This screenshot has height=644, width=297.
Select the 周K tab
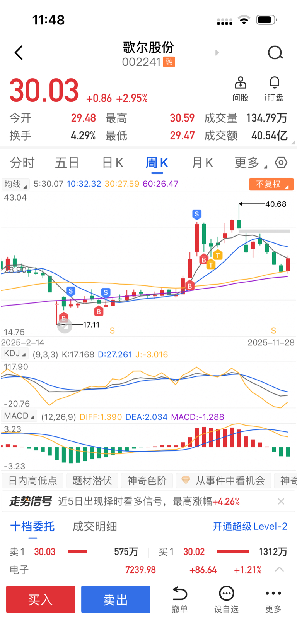tap(157, 163)
